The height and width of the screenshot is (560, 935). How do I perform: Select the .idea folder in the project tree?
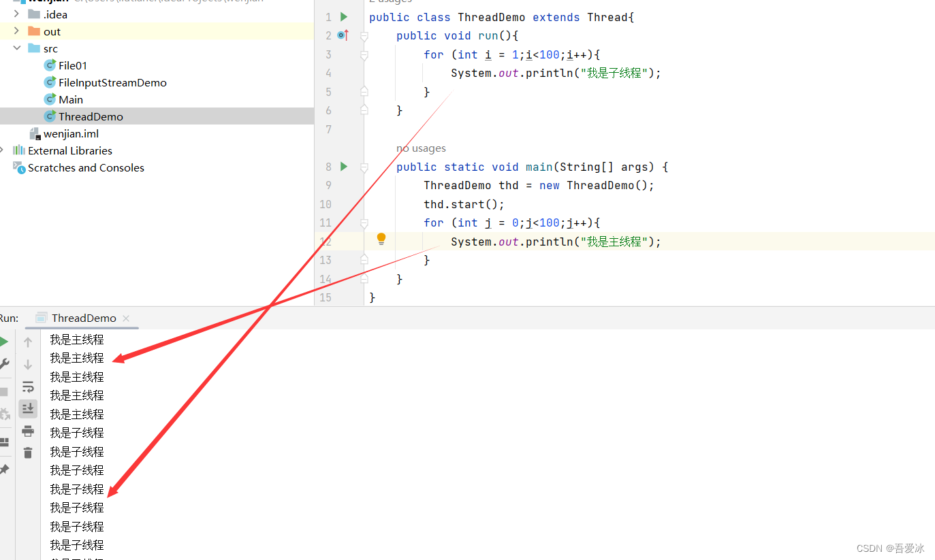(55, 14)
